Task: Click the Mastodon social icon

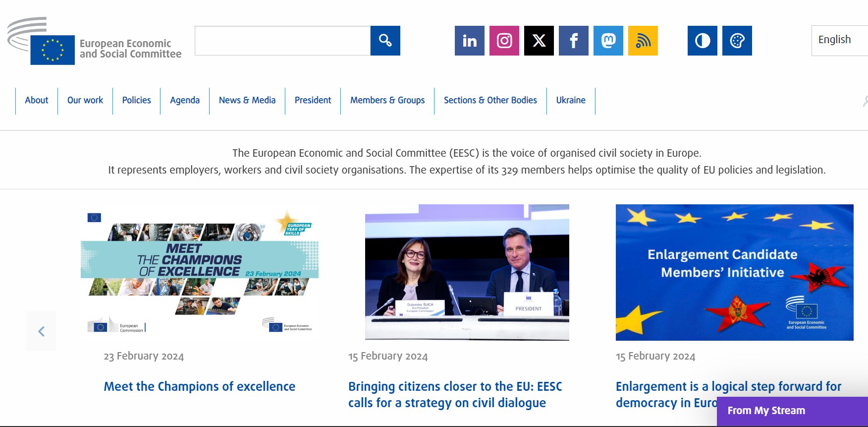Action: click(608, 41)
